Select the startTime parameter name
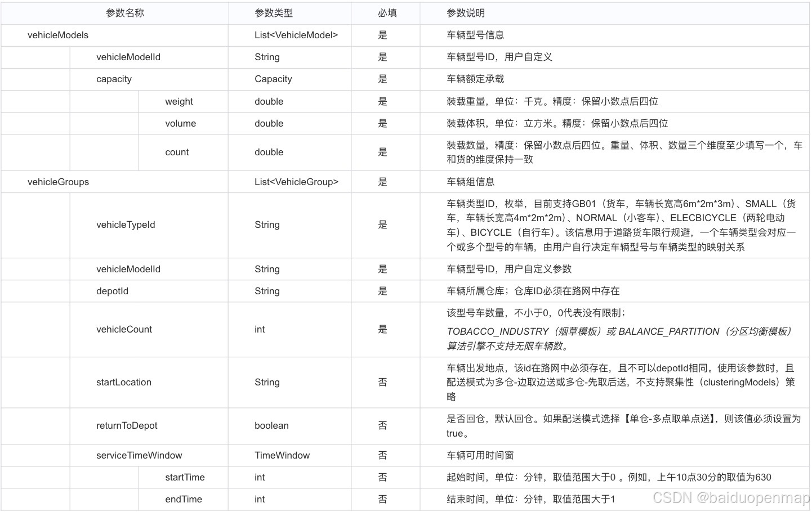This screenshot has height=512, width=812. 185,477
